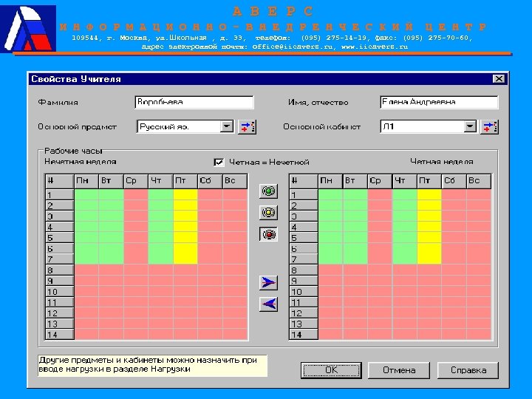Image resolution: width=532 pixels, height=399 pixels.
Task: Select the red unavailable marker button
Action: tap(268, 234)
